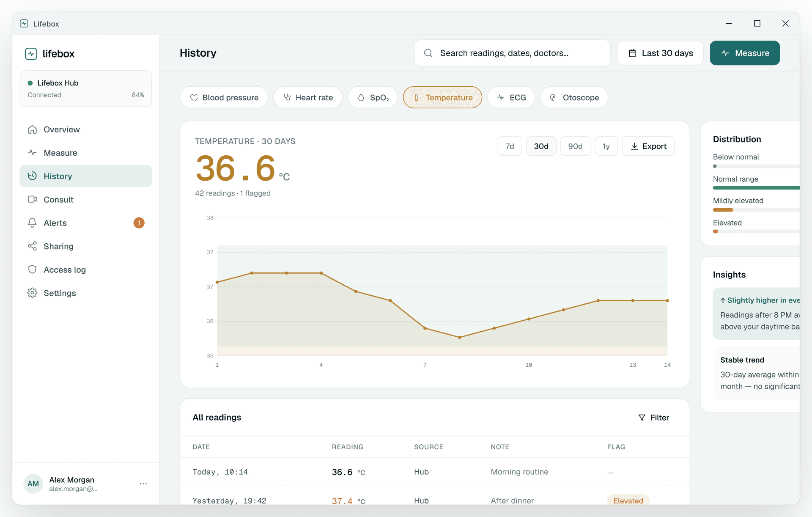Focus the Search readings input field

(512, 53)
